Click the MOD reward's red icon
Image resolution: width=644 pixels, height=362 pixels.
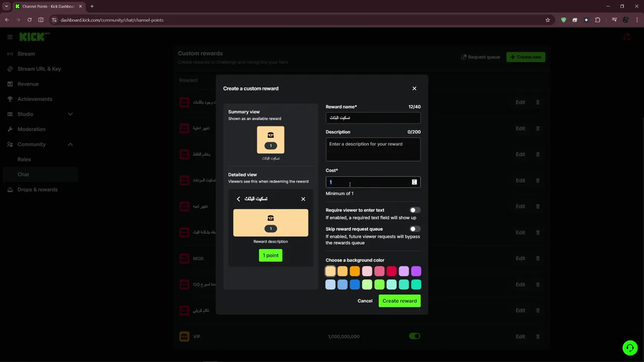coord(184,258)
